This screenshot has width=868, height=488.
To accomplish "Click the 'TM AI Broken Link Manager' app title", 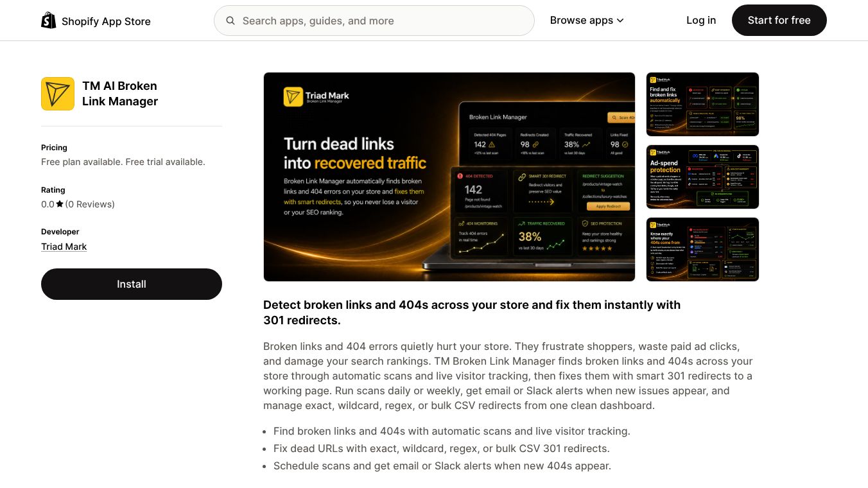I will point(120,94).
